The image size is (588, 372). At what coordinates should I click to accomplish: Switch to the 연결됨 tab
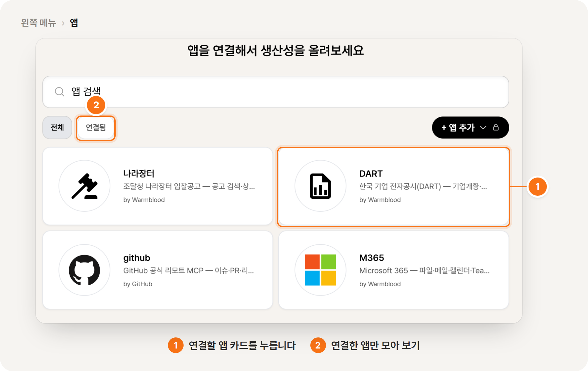[x=96, y=128]
